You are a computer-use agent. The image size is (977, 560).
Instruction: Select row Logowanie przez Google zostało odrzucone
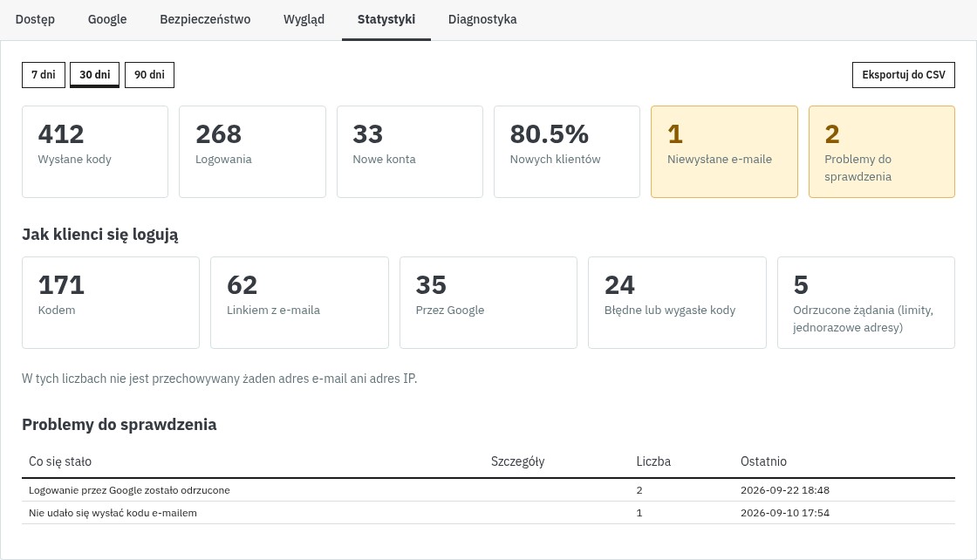pos(488,490)
